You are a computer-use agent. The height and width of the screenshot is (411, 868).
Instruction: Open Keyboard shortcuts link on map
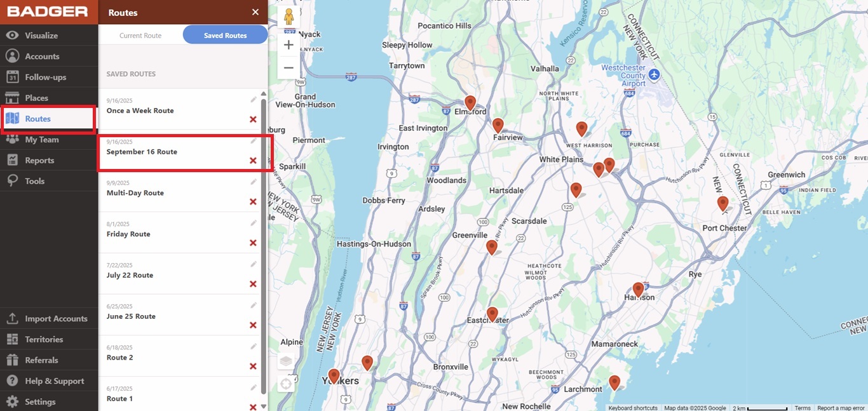pyautogui.click(x=632, y=408)
